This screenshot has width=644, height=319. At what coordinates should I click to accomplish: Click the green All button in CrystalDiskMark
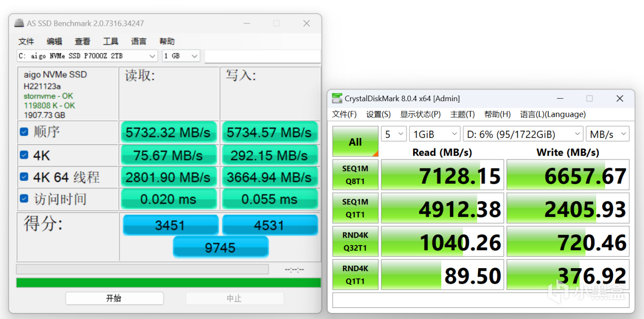click(355, 141)
